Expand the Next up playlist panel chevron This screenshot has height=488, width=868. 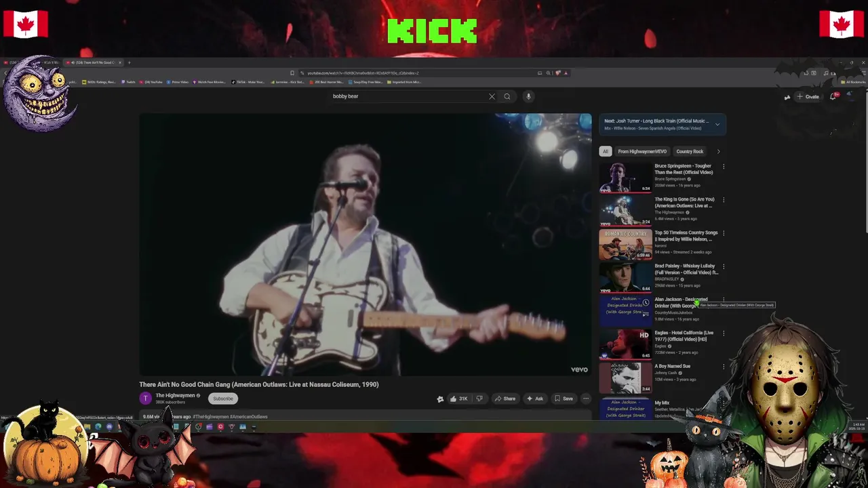tap(717, 124)
